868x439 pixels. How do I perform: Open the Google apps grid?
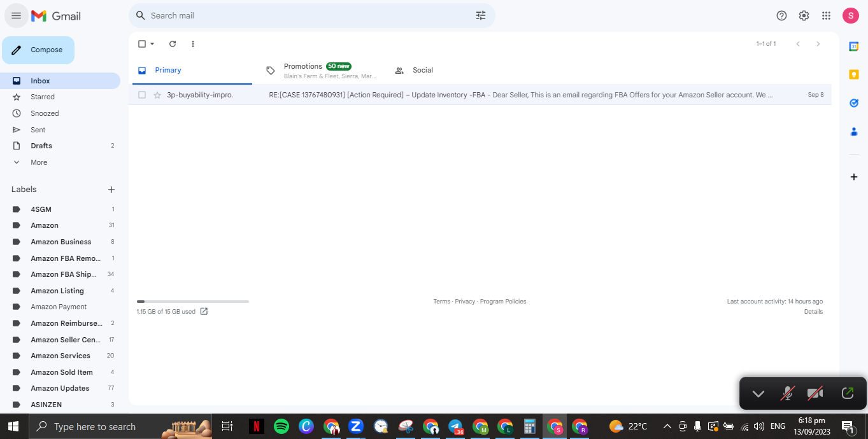(x=826, y=16)
